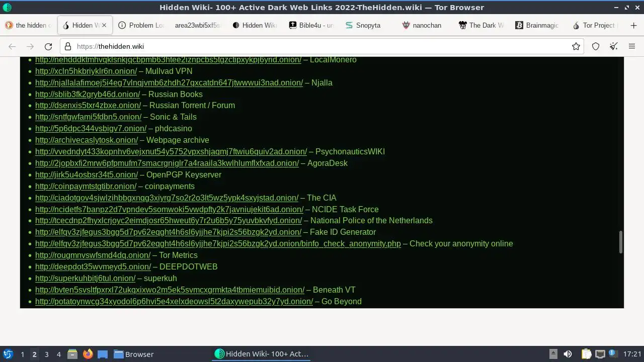Screen dimensions: 644x362
Task: Open the Go Beyond onion link
Action: point(174,302)
